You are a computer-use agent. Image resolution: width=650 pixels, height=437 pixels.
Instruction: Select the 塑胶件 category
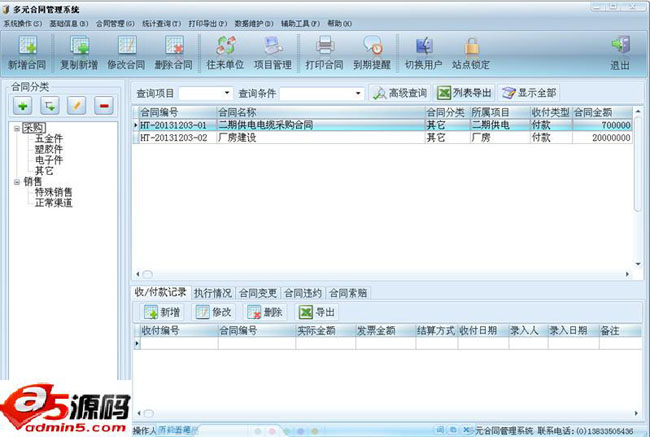pos(49,150)
